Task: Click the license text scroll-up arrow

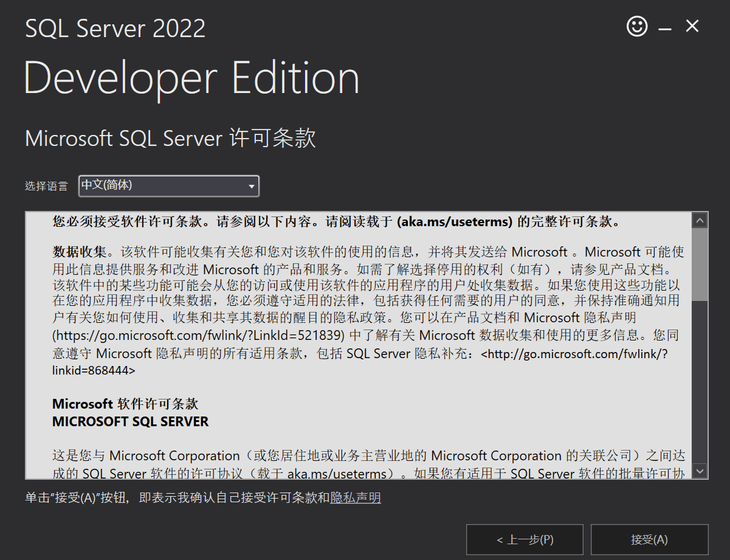Action: (700, 220)
